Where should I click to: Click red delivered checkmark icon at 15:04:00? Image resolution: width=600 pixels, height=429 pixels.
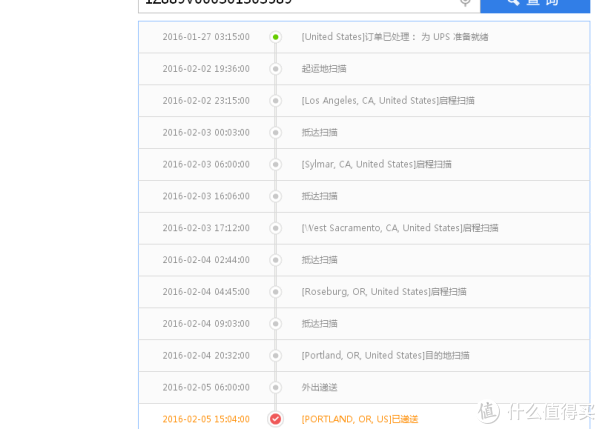point(276,419)
